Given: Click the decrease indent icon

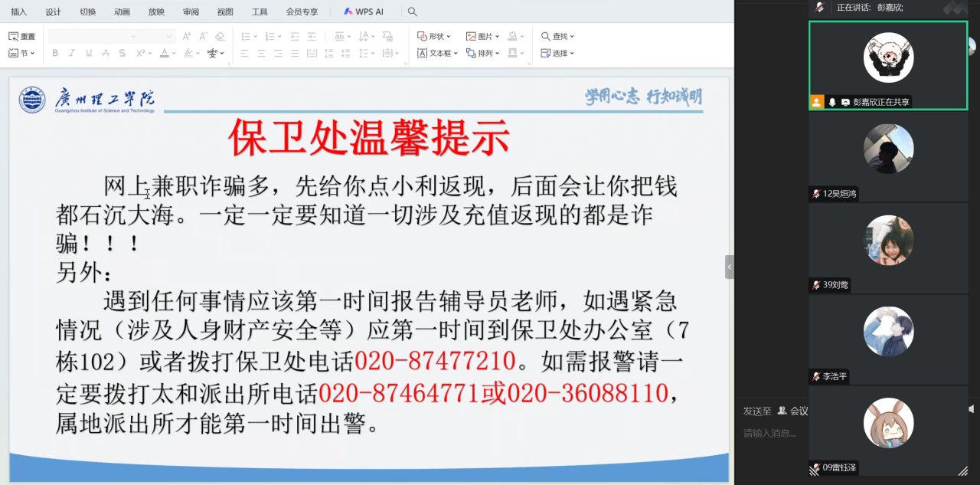Looking at the screenshot, I should click(x=295, y=36).
